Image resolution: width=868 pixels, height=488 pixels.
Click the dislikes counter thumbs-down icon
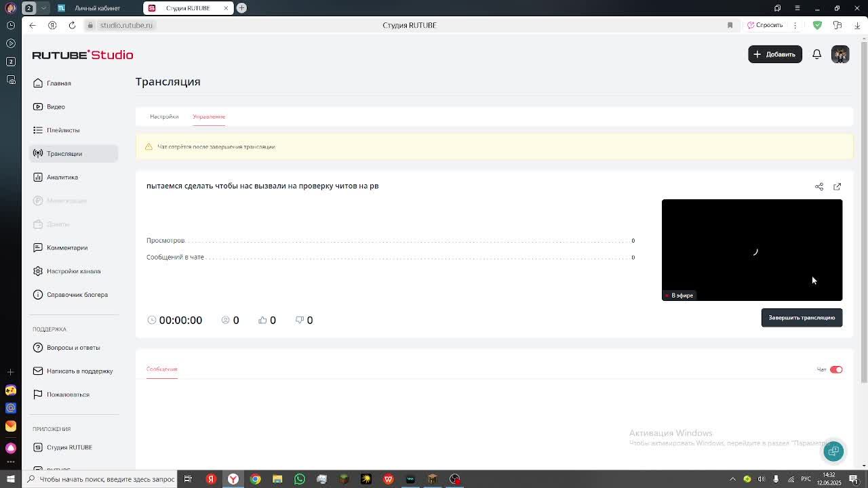pos(299,320)
